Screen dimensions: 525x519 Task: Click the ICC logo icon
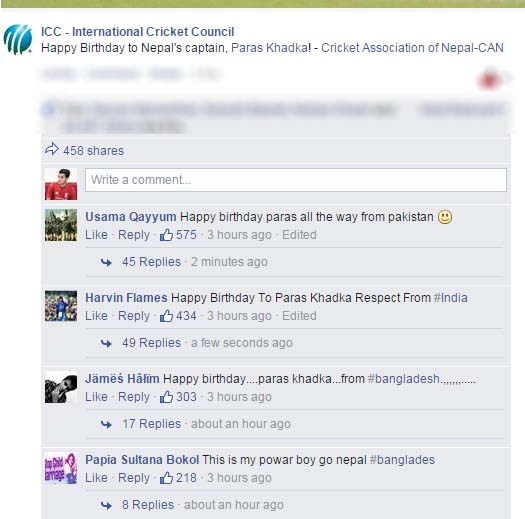18,40
